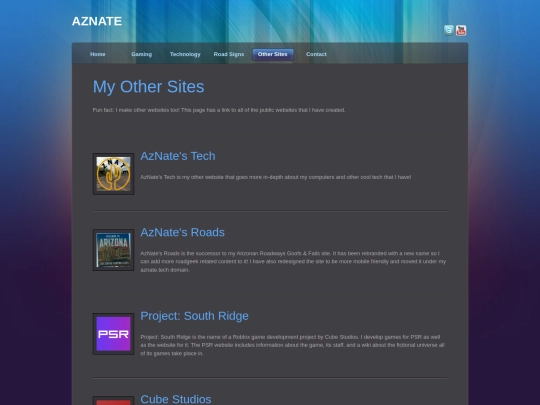Viewport: 540px width, 405px height.
Task: Click the 'Fun fact: I make other websites' text
Action: click(x=219, y=110)
